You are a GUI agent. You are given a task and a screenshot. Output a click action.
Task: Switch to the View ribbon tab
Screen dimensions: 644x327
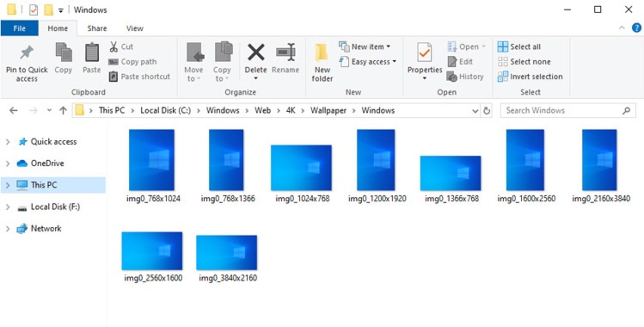click(135, 28)
